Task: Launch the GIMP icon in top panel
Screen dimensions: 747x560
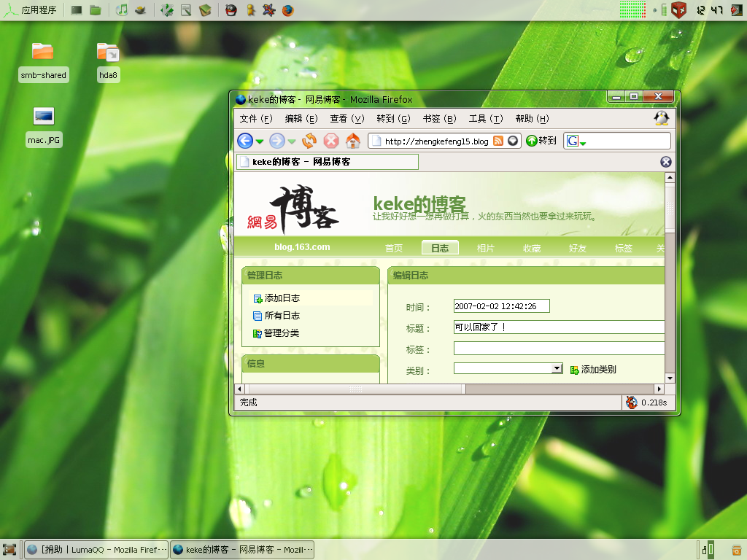Action: tap(141, 10)
